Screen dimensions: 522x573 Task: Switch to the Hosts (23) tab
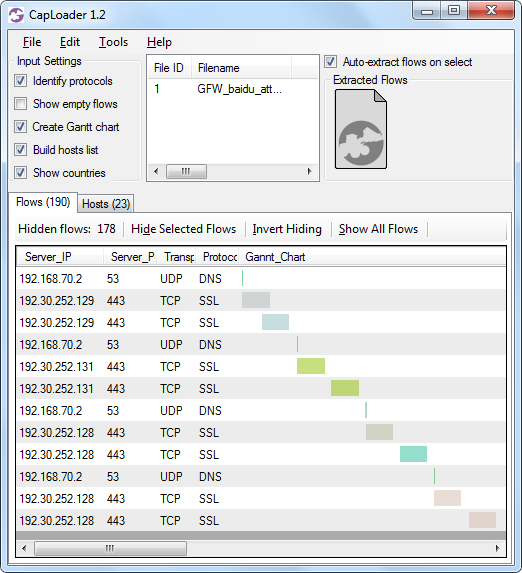click(x=106, y=204)
